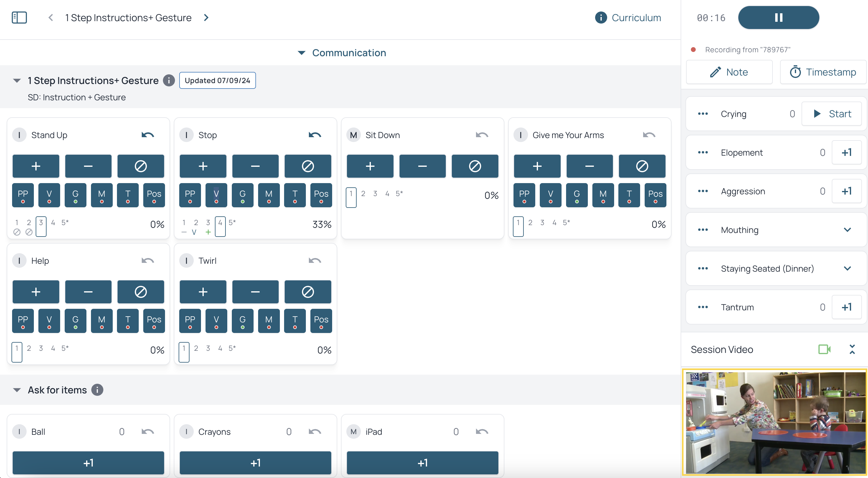Viewport: 868px width, 478px height.
Task: Open options menu for Mouthing
Action: pos(703,230)
